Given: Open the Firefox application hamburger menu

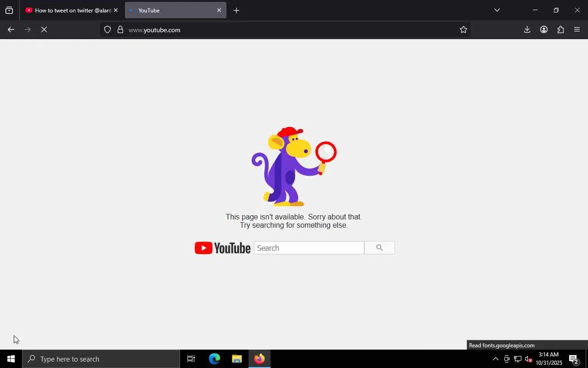Looking at the screenshot, I should [577, 30].
